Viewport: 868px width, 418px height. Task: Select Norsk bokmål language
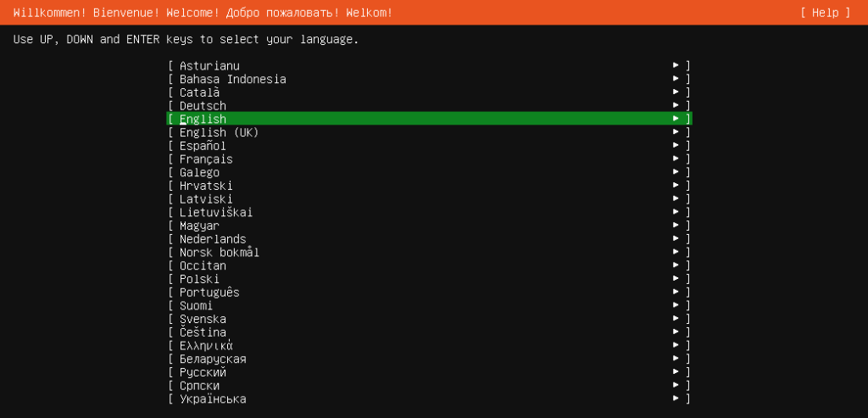pos(219,253)
